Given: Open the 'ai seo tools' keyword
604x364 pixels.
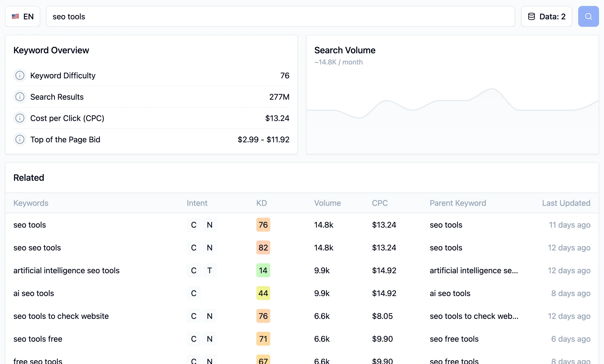Looking at the screenshot, I should (34, 293).
